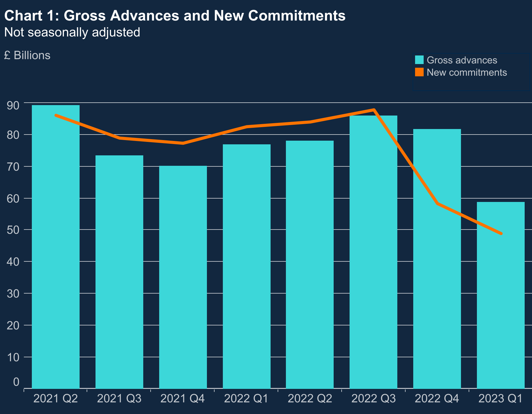Click the 50 y-axis tick label

pyautogui.click(x=13, y=230)
